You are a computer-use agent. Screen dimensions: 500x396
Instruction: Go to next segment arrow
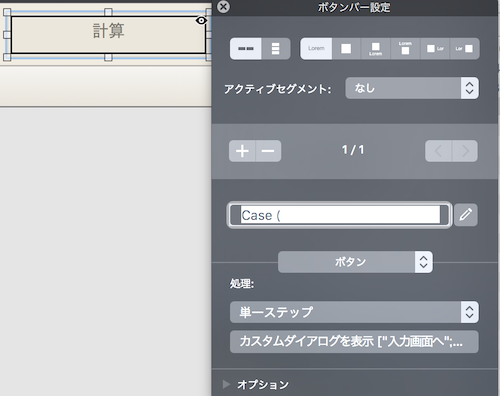point(465,151)
